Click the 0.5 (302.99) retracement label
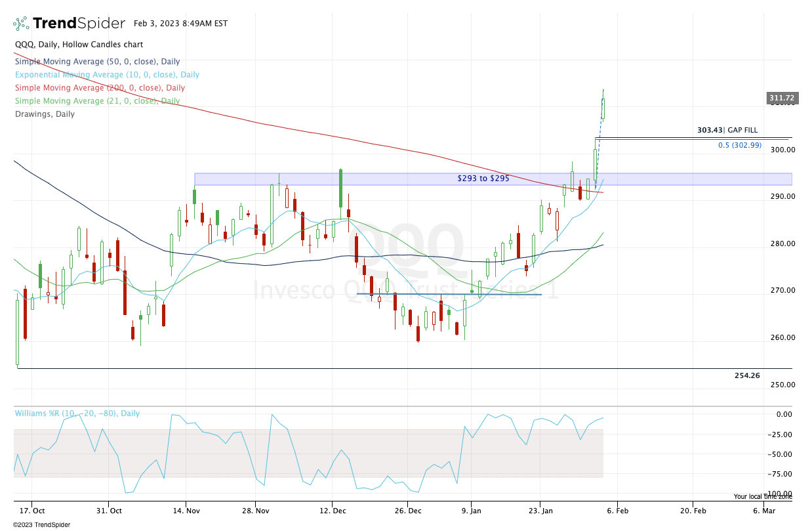This screenshot has height=531, width=812. coord(740,145)
